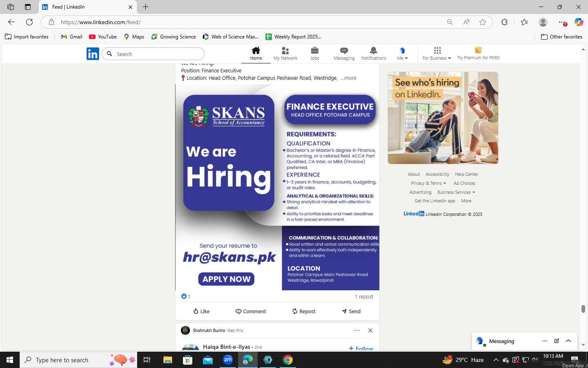The width and height of the screenshot is (588, 368).
Task: Open Help Center footer link
Action: [x=467, y=174]
